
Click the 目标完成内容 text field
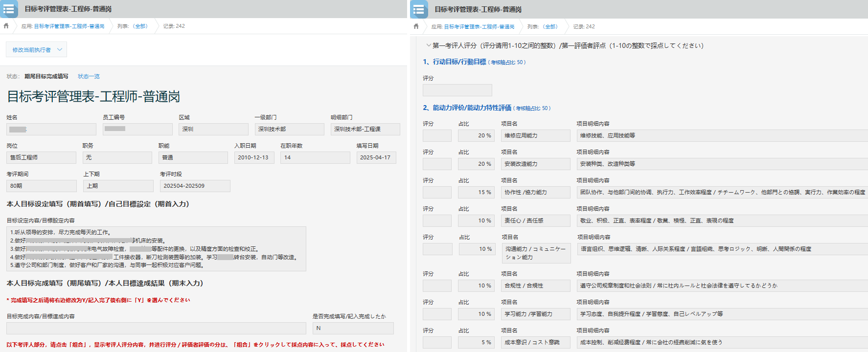click(156, 328)
